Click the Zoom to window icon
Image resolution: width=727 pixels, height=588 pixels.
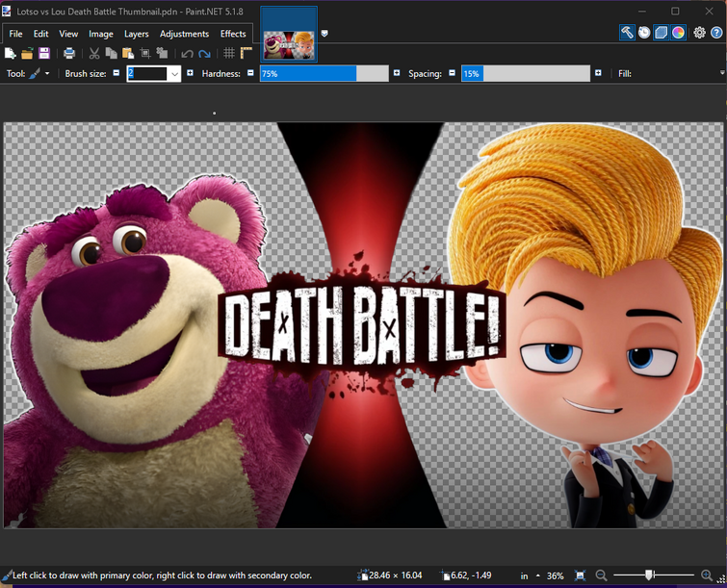coord(580,575)
